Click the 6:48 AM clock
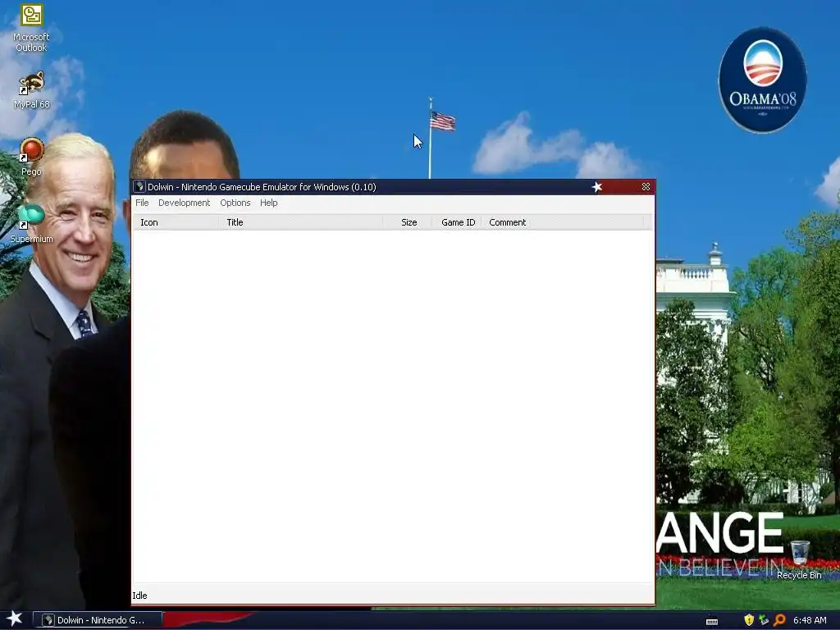Screen dimensions: 840x630 pyautogui.click(x=810, y=620)
